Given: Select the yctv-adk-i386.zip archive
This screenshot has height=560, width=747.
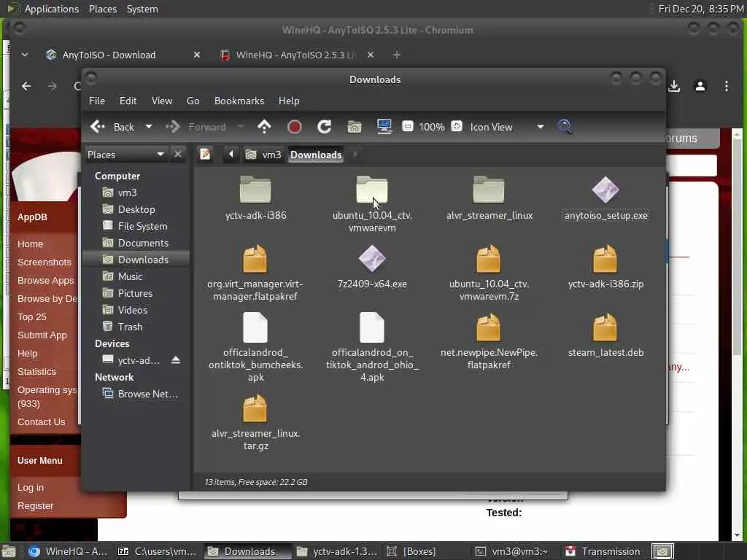Looking at the screenshot, I should [x=605, y=267].
